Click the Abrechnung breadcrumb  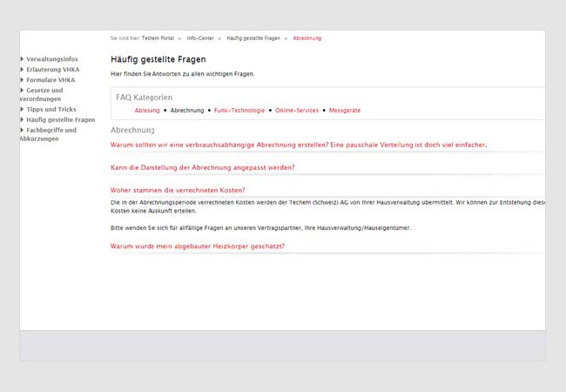pos(307,38)
